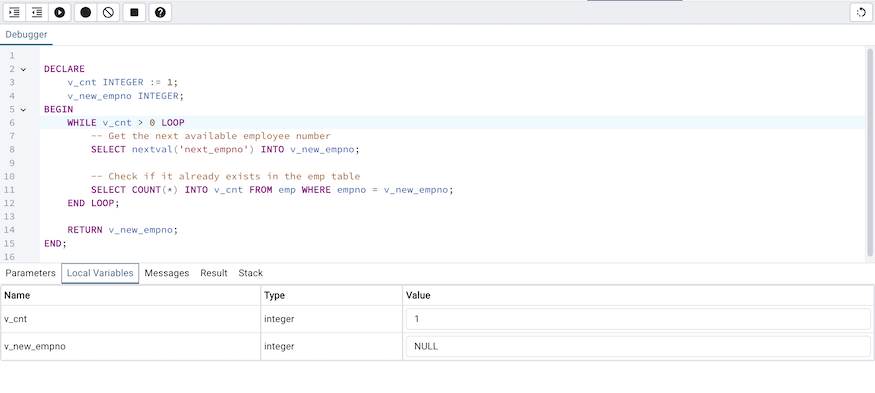The height and width of the screenshot is (393, 875).
Task: Click the v_new_empno INTEGER declaration line
Action: coord(126,96)
